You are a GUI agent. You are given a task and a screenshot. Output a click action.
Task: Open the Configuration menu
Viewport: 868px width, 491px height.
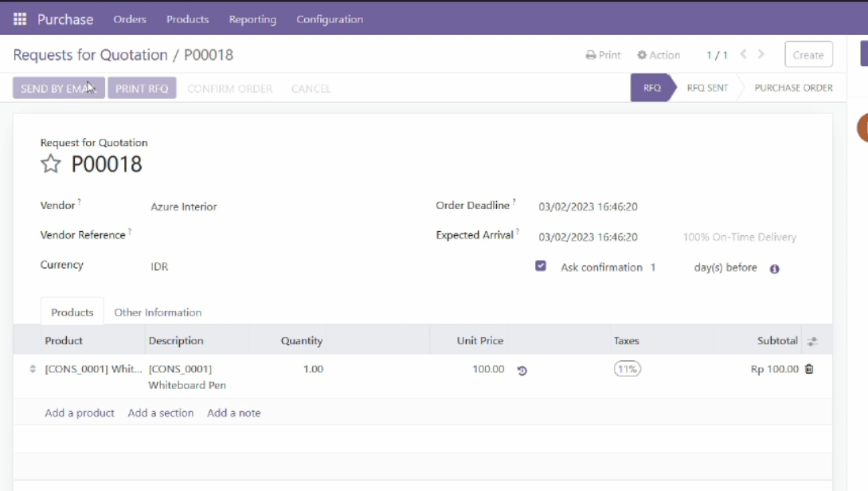(x=330, y=18)
